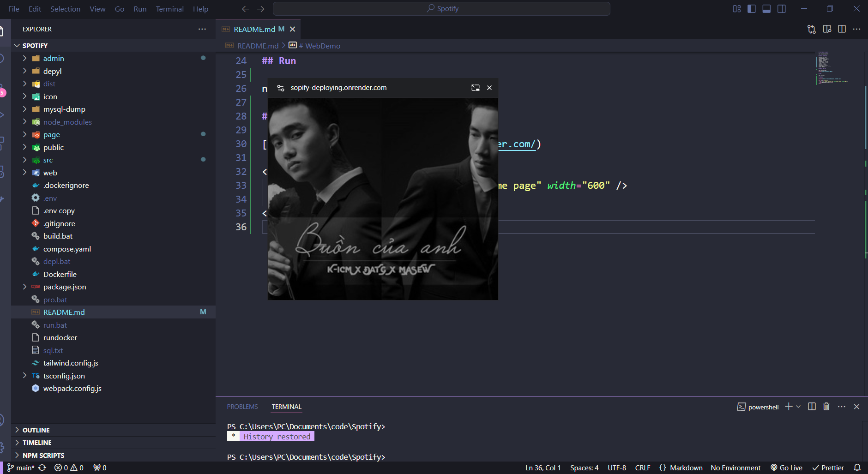Customize layout icon in title bar
The image size is (868, 474).
click(737, 9)
